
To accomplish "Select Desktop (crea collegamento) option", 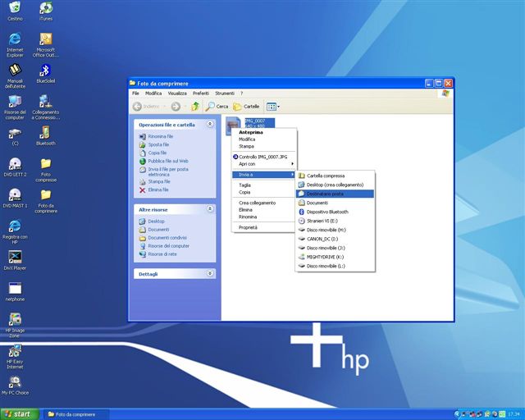I will [336, 185].
